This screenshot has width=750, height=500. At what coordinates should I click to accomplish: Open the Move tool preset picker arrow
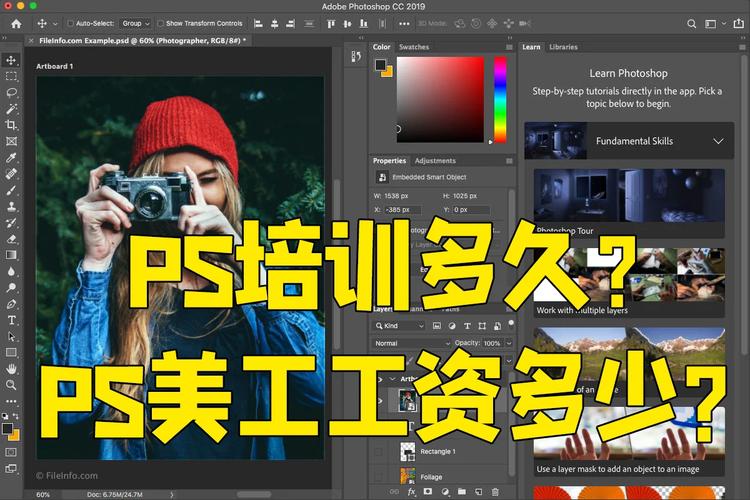coord(55,23)
